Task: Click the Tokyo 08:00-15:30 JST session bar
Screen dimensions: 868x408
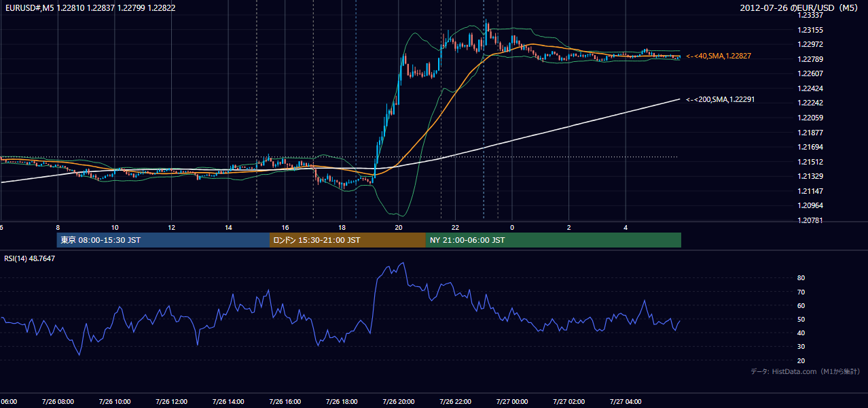Action: pos(163,240)
